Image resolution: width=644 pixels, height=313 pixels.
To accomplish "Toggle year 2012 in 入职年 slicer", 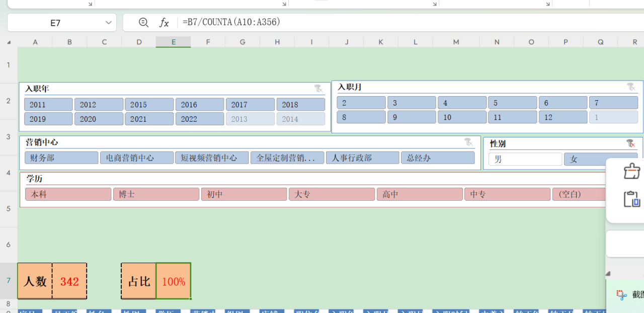I will tap(99, 105).
